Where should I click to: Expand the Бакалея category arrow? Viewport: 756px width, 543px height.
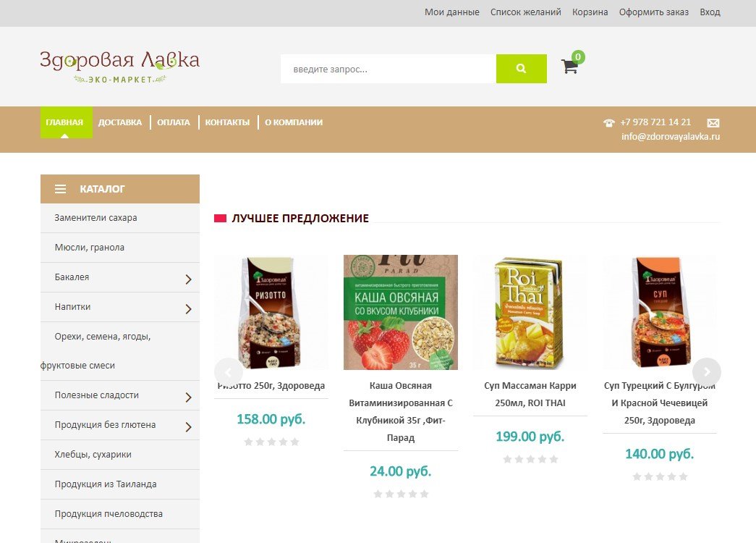(x=189, y=279)
